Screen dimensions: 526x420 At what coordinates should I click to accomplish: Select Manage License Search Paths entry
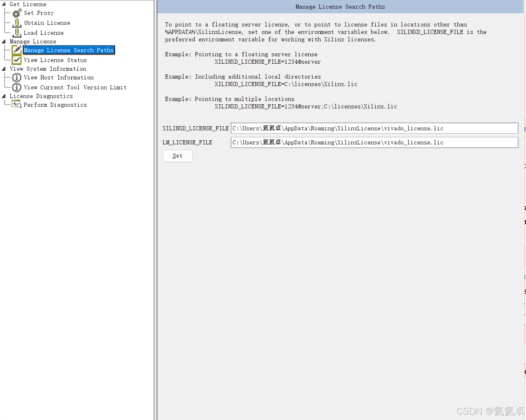point(69,50)
